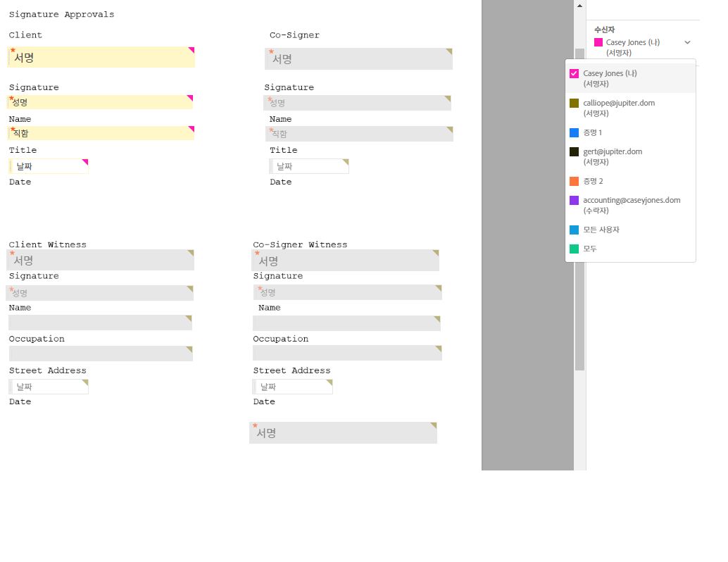Click the Client Witness Occupation field
The image size is (728, 562).
100,323
